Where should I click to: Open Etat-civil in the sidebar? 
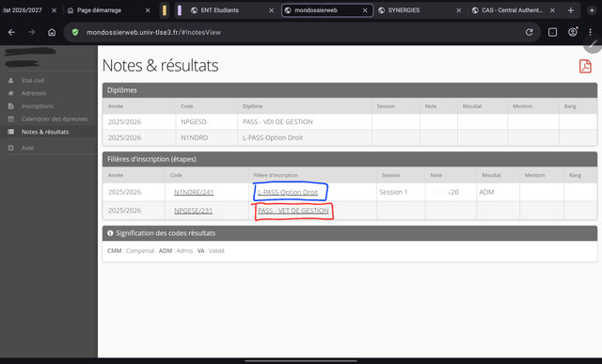(x=33, y=80)
